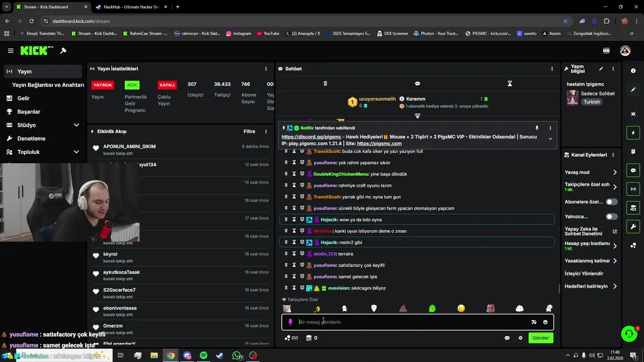This screenshot has width=644, height=362.
Task: Open the YouTube bookmark
Action: pos(268,34)
